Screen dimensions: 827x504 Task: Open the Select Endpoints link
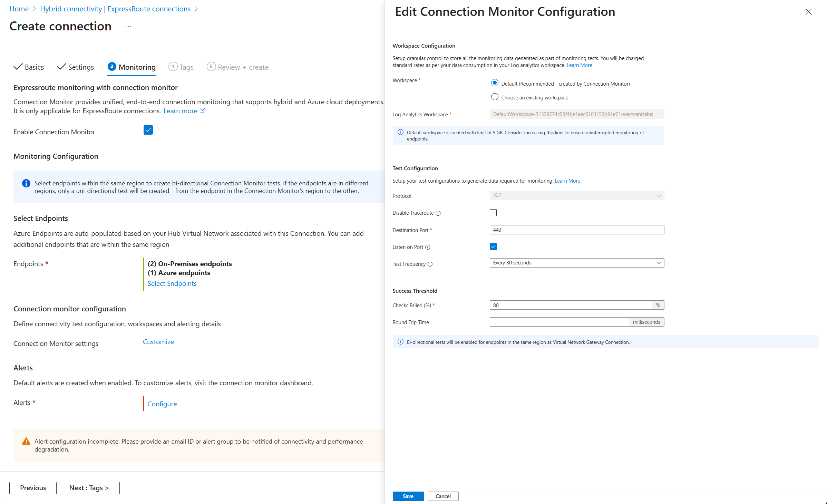(x=172, y=283)
